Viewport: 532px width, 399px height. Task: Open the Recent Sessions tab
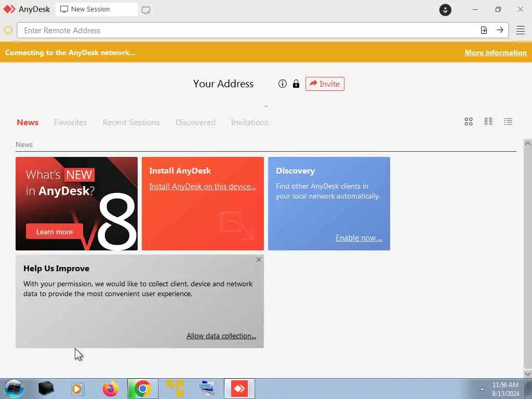point(131,123)
